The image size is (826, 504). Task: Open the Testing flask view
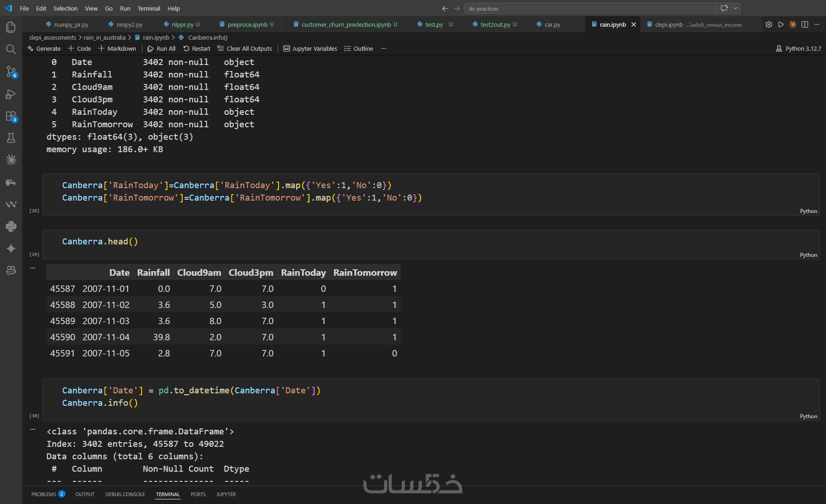11,138
